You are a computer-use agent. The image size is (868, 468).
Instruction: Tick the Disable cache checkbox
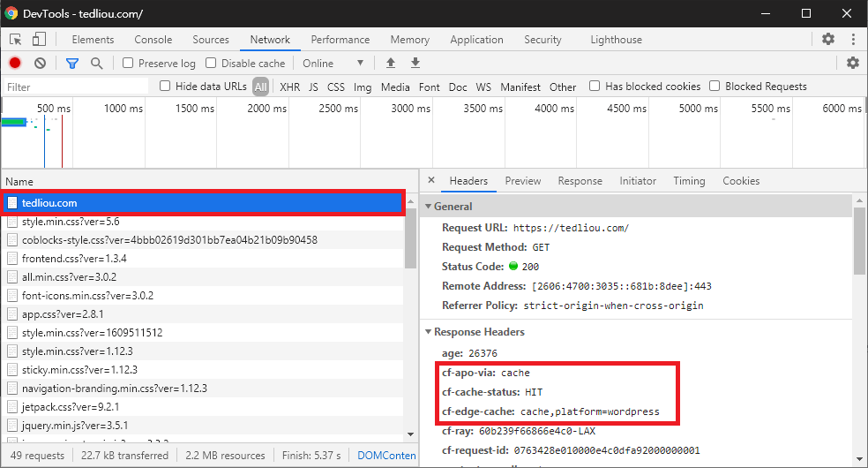(x=211, y=63)
